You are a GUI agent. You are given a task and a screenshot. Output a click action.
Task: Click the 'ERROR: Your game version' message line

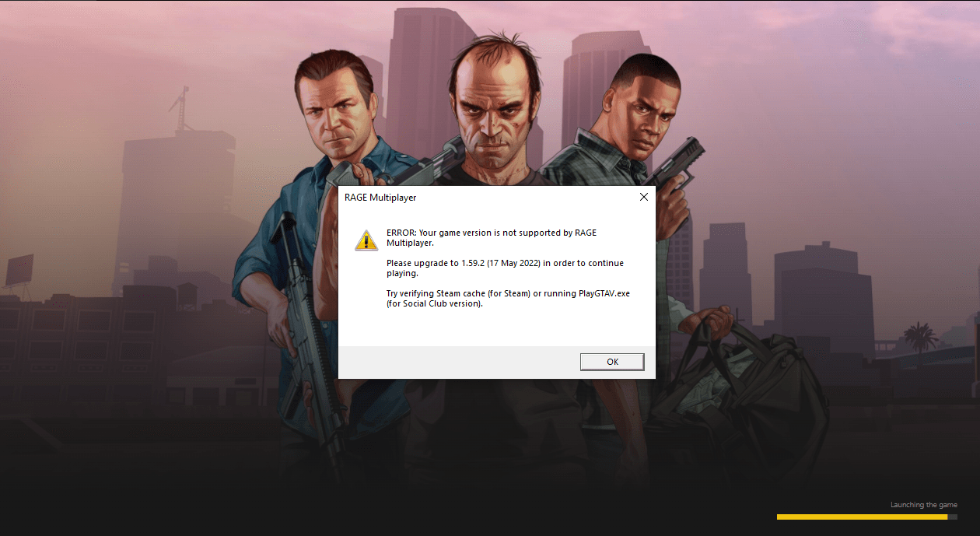(492, 238)
